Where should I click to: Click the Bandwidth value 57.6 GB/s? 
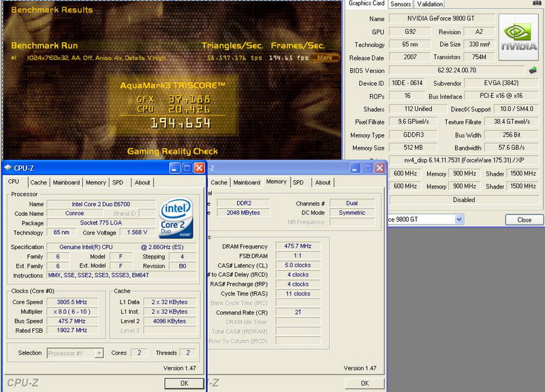coord(512,148)
